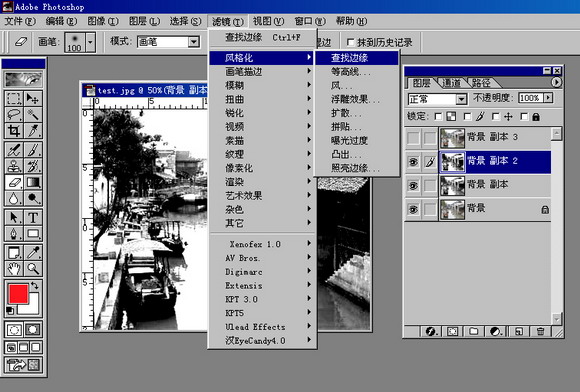Screen dimensions: 580x392
Task: Toggle lock image pixels brush checkbox
Action: click(x=467, y=117)
